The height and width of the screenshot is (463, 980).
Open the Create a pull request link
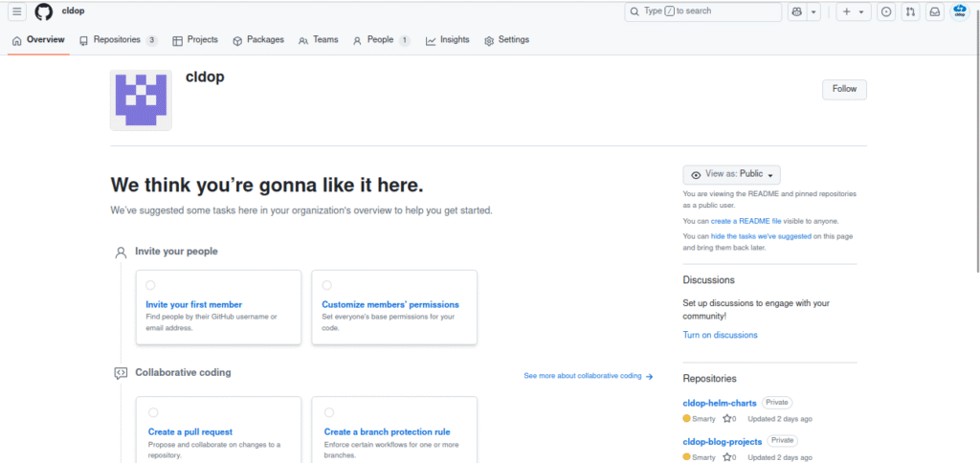(x=190, y=431)
